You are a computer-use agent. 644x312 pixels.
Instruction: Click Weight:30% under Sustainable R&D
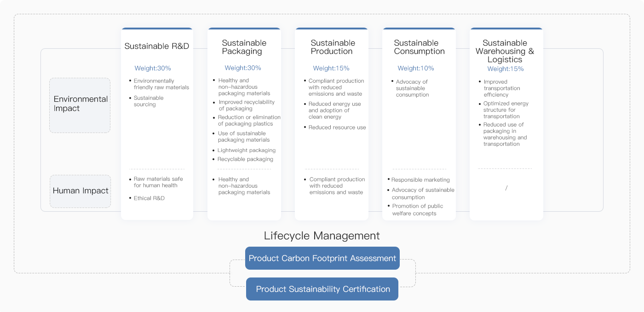coord(153,68)
